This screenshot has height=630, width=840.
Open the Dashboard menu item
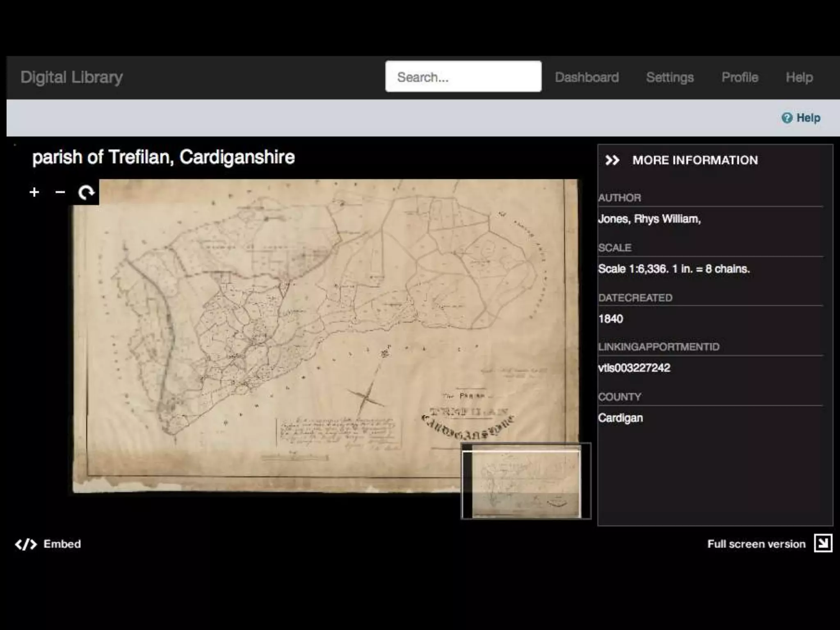pos(587,77)
